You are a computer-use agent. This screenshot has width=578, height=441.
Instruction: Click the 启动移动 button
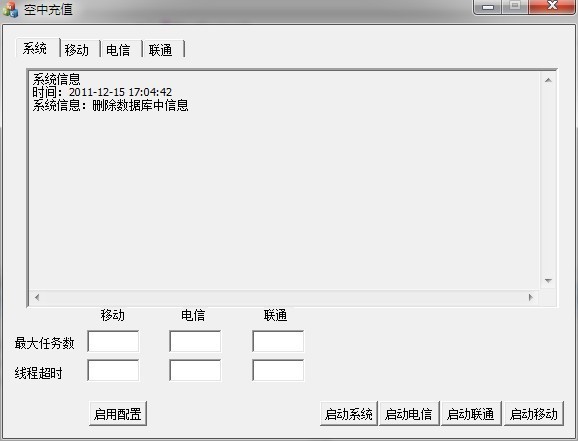(534, 414)
